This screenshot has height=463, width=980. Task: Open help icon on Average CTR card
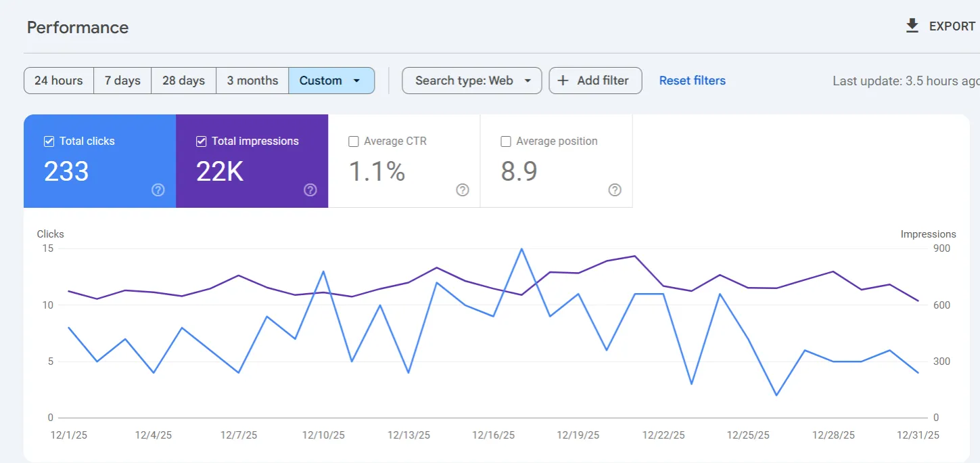pos(463,190)
